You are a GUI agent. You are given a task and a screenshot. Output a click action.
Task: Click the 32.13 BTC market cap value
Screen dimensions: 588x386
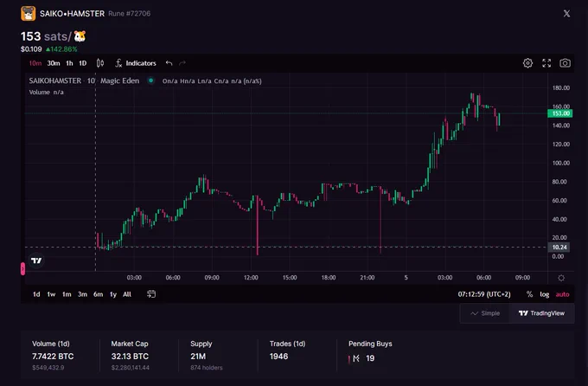click(x=130, y=357)
